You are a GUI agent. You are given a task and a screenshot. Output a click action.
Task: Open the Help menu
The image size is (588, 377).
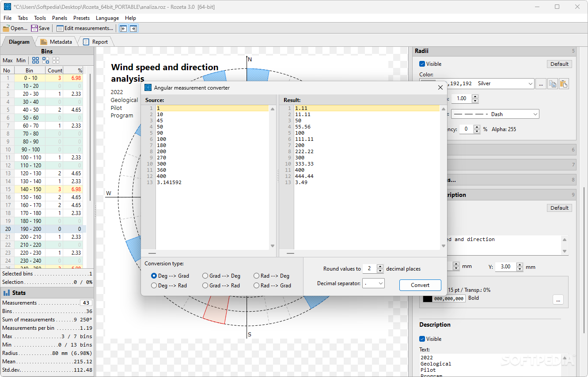130,18
